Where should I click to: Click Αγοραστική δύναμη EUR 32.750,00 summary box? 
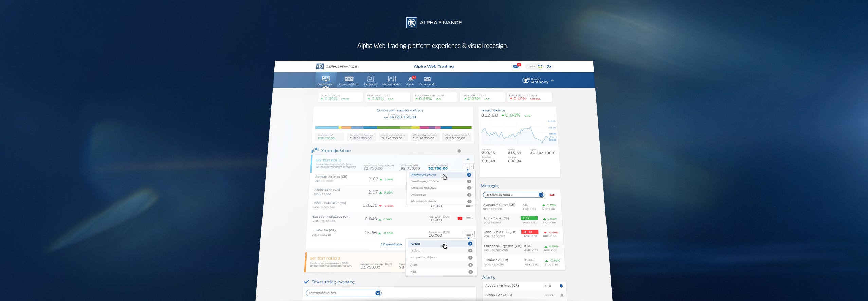pos(361,137)
